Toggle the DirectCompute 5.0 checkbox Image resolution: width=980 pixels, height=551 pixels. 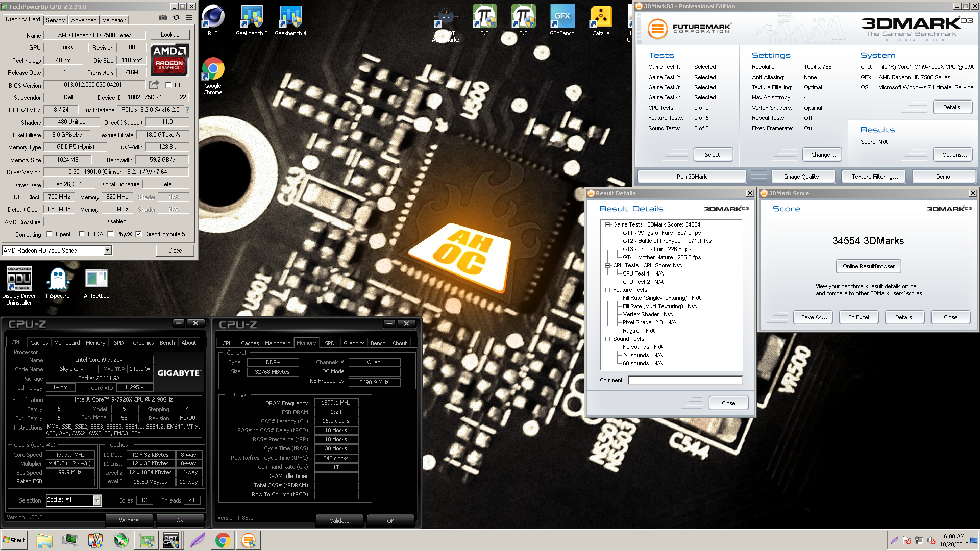138,234
